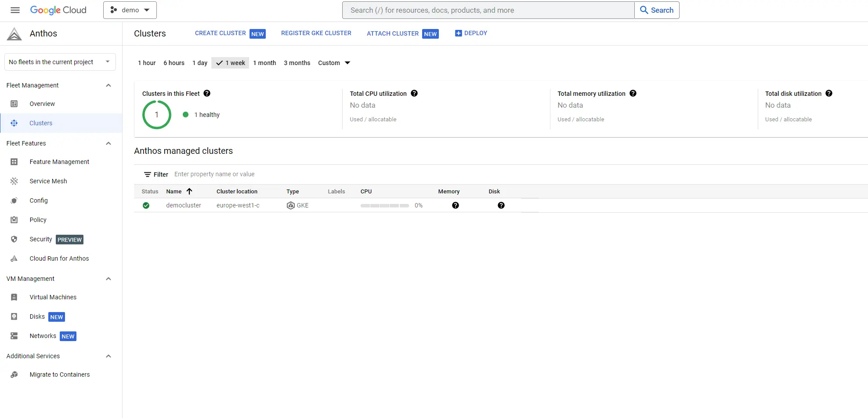The image size is (868, 418).
Task: Click the Name column sort arrow
Action: click(x=189, y=191)
